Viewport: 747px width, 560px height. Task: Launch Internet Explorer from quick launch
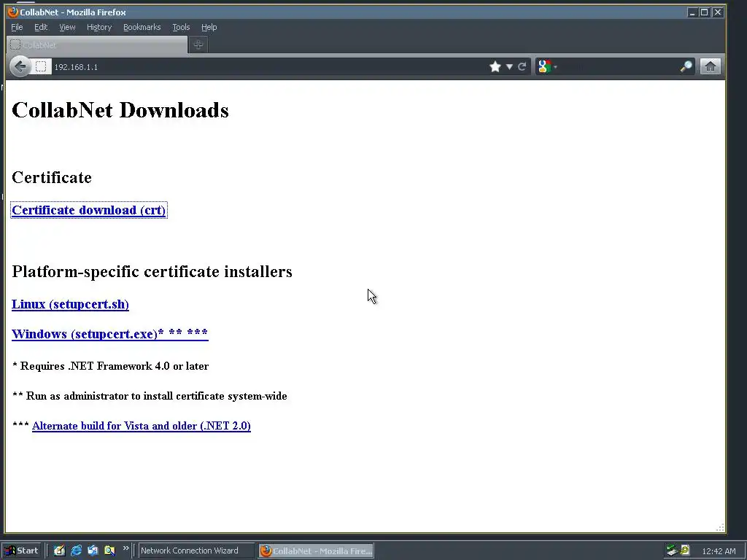pos(76,551)
